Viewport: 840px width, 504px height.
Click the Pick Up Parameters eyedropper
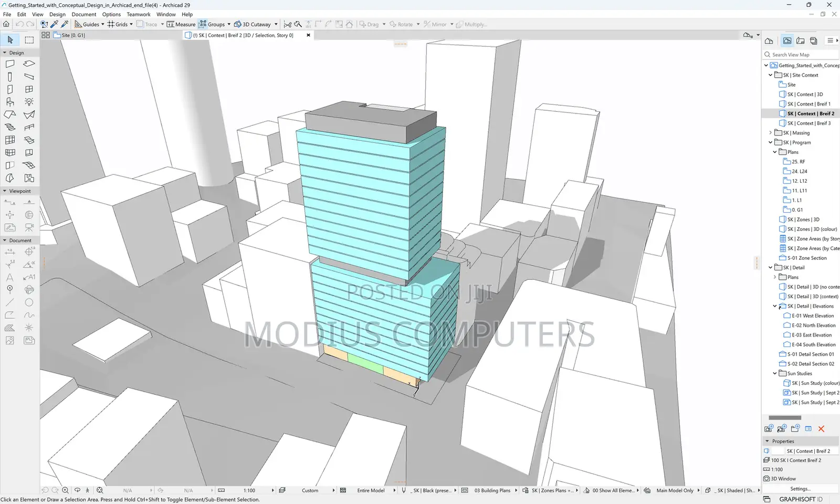[x=55, y=24]
